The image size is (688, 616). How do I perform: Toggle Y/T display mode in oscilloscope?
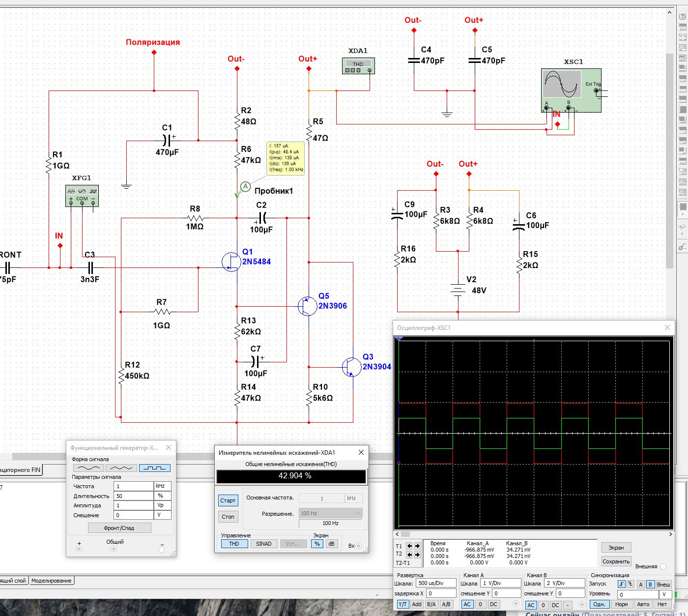pos(402,604)
